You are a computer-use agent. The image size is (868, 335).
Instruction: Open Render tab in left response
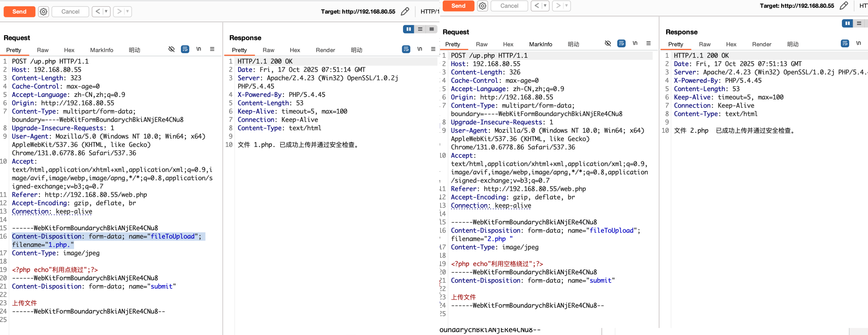325,50
